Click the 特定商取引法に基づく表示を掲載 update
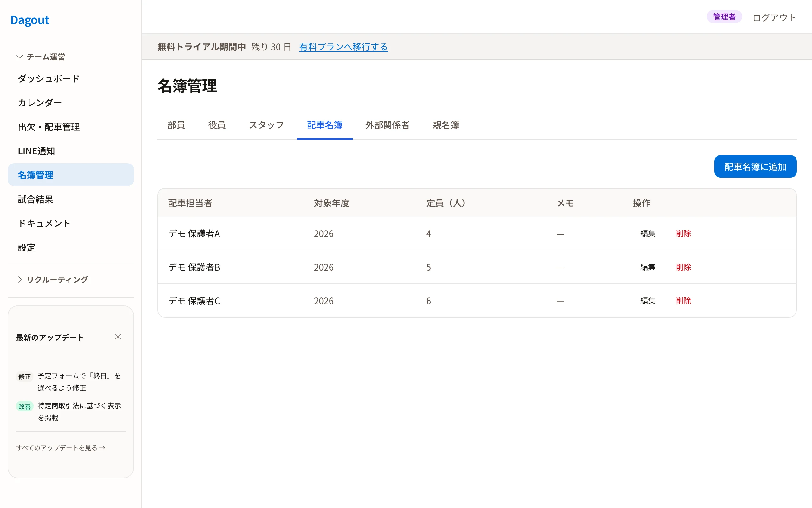812x508 pixels. [x=79, y=411]
